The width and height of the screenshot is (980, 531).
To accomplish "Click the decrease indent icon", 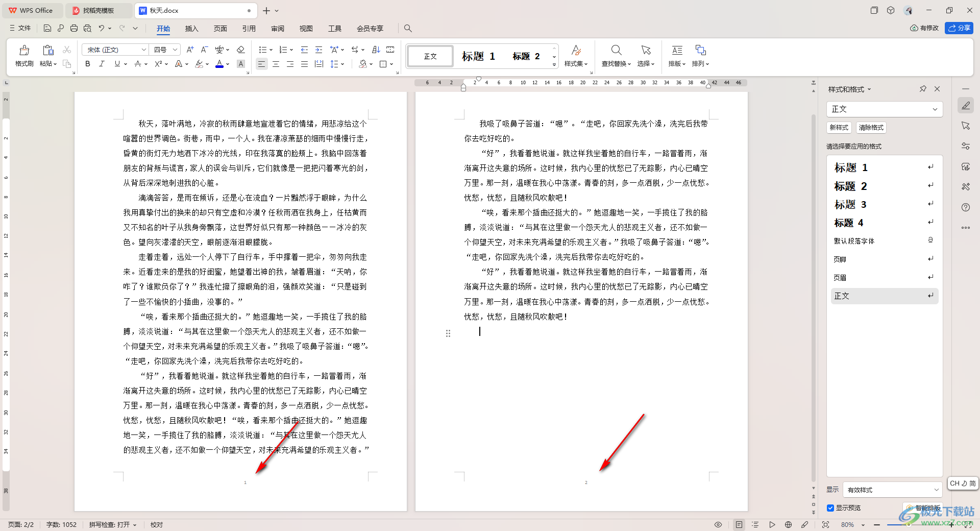I will tap(304, 50).
